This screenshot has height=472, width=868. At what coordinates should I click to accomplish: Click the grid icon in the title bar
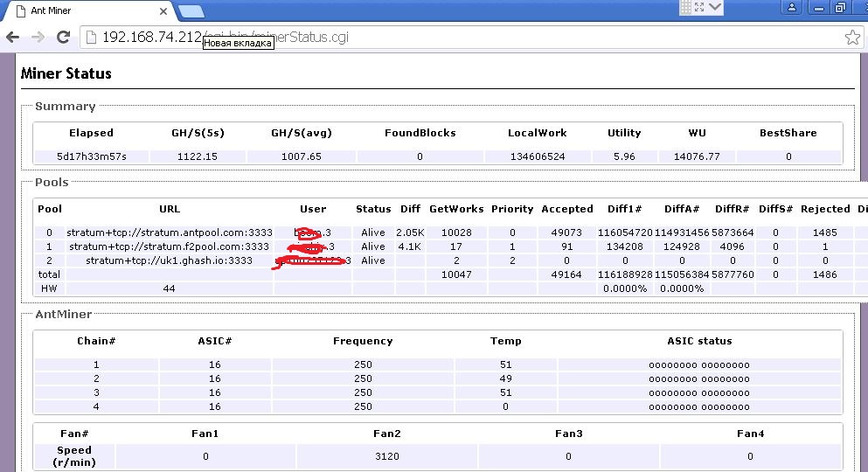(685, 7)
